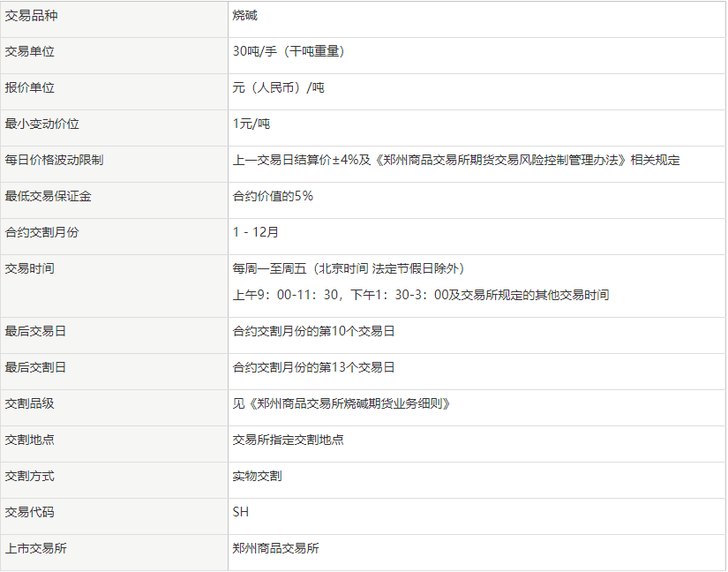Select the 交割地点 label

(30, 440)
